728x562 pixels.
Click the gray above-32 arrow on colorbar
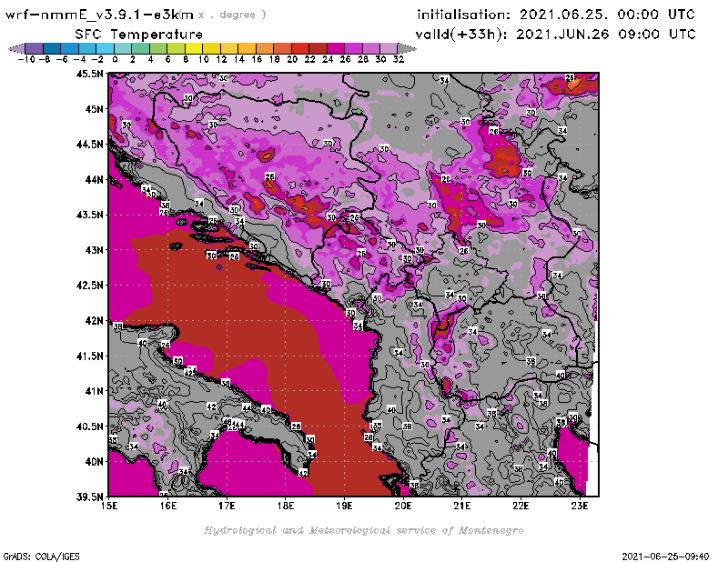(x=407, y=48)
